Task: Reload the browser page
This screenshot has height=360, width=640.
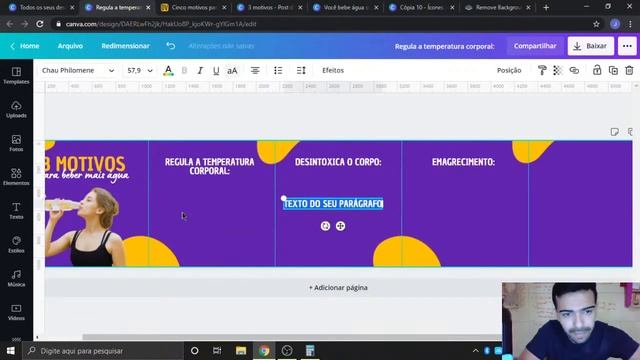Action: 40,24
